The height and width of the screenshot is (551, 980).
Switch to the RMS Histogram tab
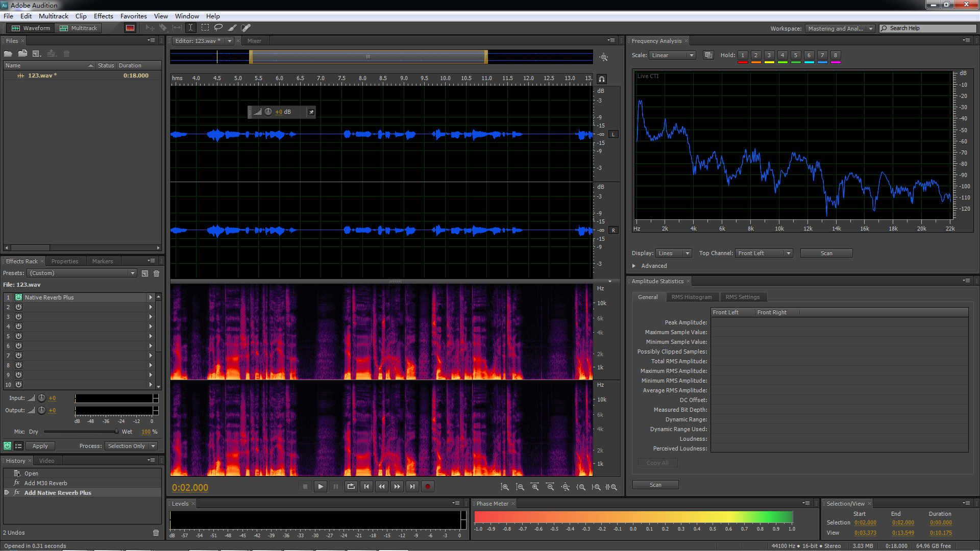(x=691, y=297)
